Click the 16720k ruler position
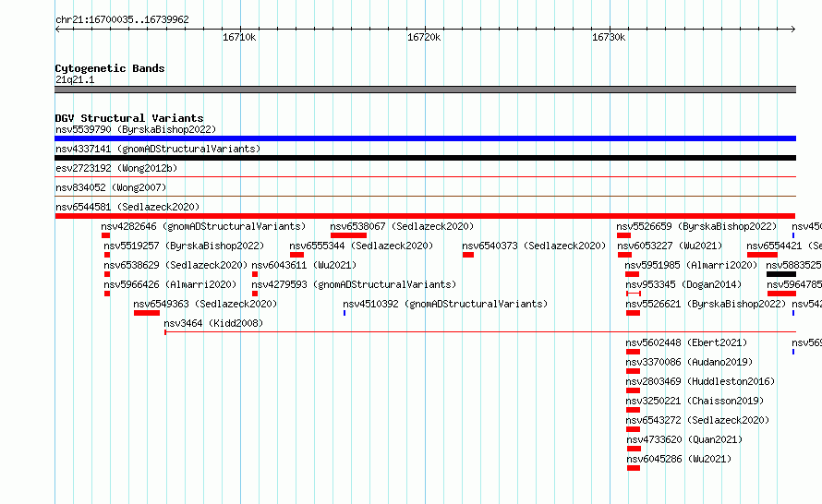822x504 pixels. coord(424,37)
